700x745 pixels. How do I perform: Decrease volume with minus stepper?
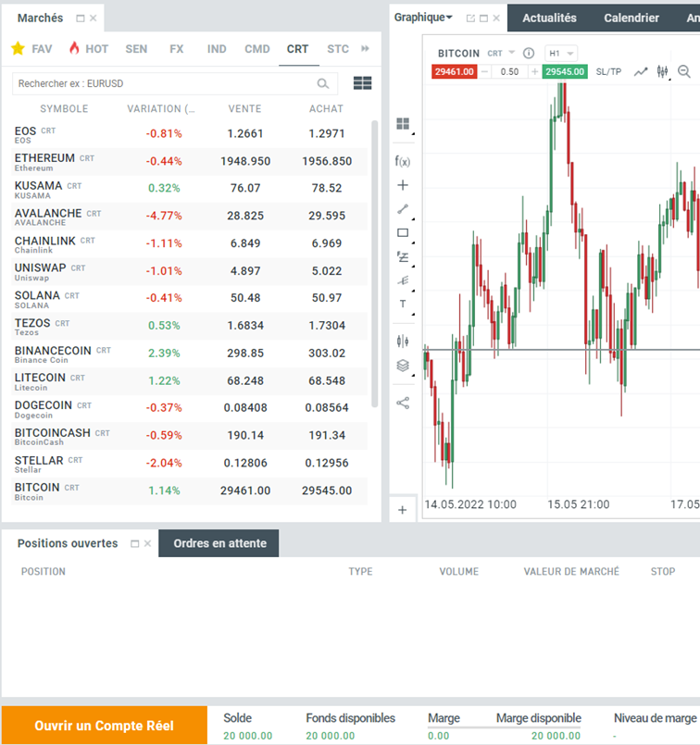(485, 72)
